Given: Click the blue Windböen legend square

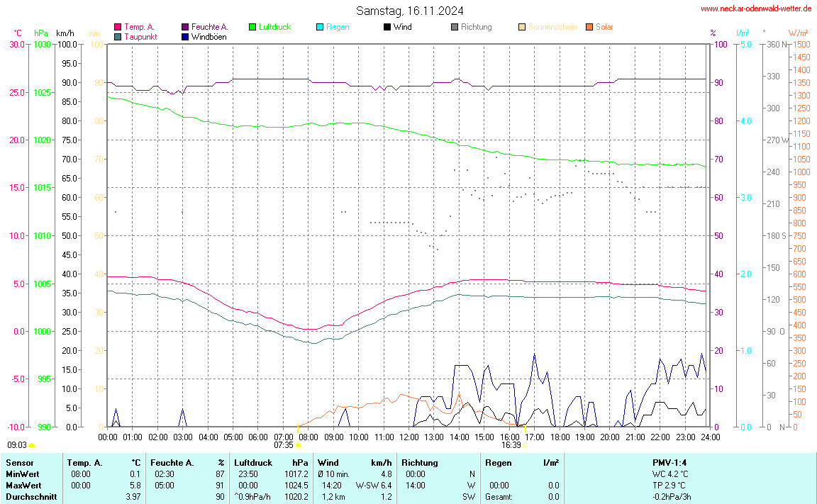Looking at the screenshot, I should [x=185, y=36].
